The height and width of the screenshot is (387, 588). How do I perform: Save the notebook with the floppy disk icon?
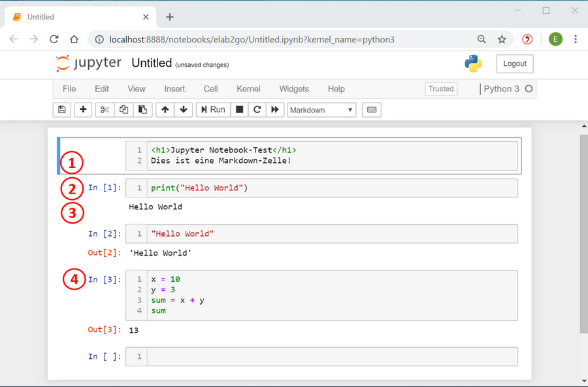62,110
